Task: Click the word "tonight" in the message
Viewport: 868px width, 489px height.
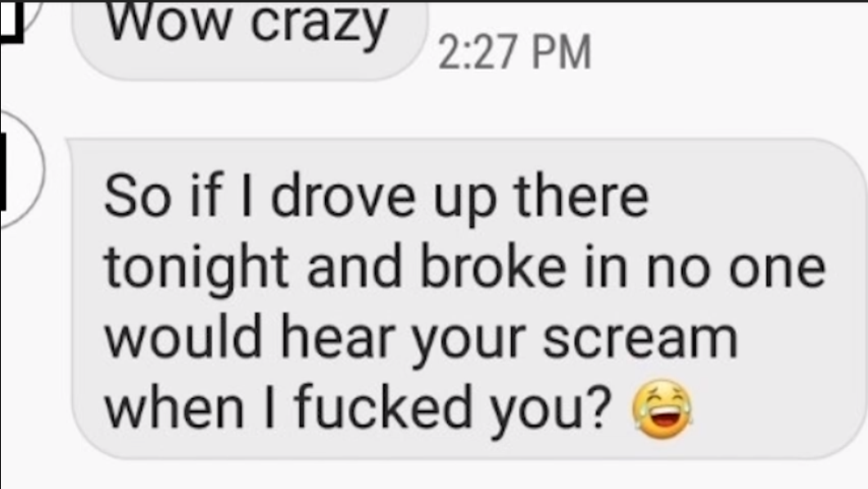Action: click(197, 268)
